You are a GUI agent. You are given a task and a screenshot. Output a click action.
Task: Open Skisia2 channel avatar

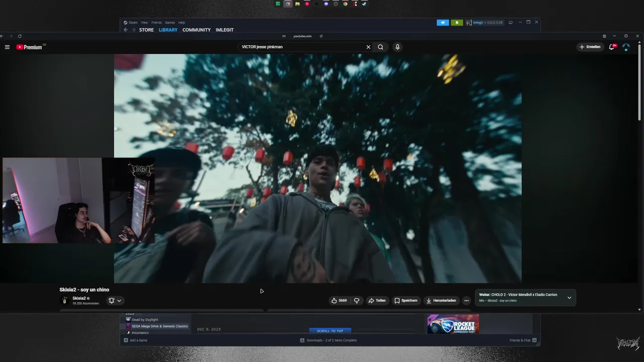pos(64,300)
